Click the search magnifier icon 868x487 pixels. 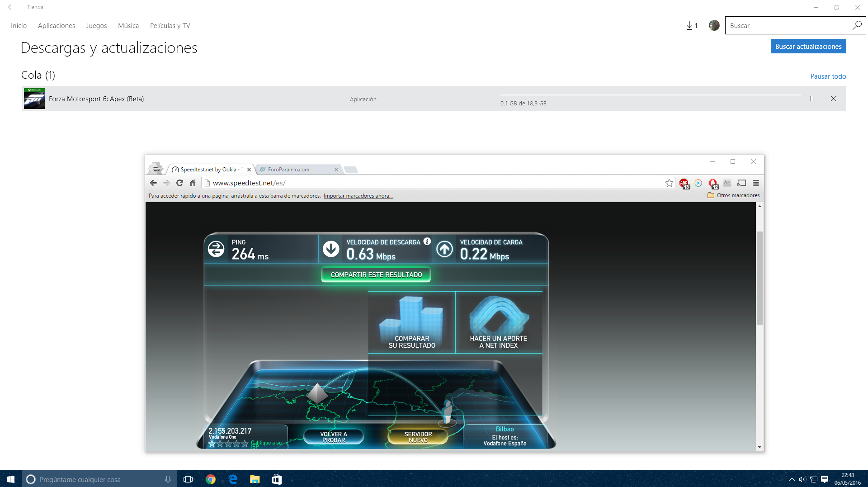[x=857, y=25]
